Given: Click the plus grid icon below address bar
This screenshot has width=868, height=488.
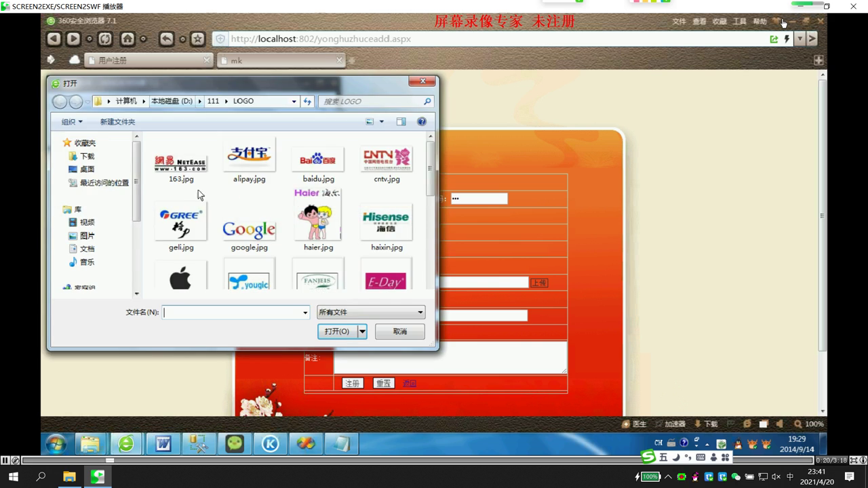Looking at the screenshot, I should 818,60.
